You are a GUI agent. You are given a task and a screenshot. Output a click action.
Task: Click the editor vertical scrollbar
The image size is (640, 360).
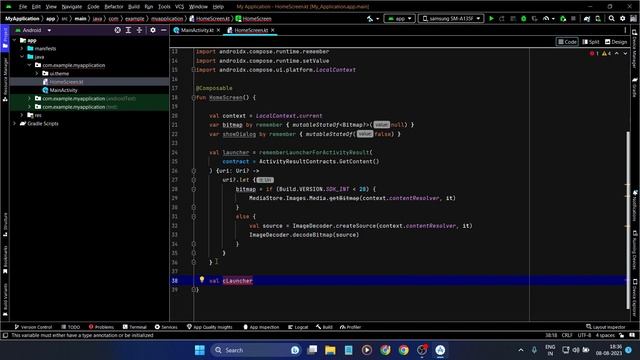tap(628, 220)
